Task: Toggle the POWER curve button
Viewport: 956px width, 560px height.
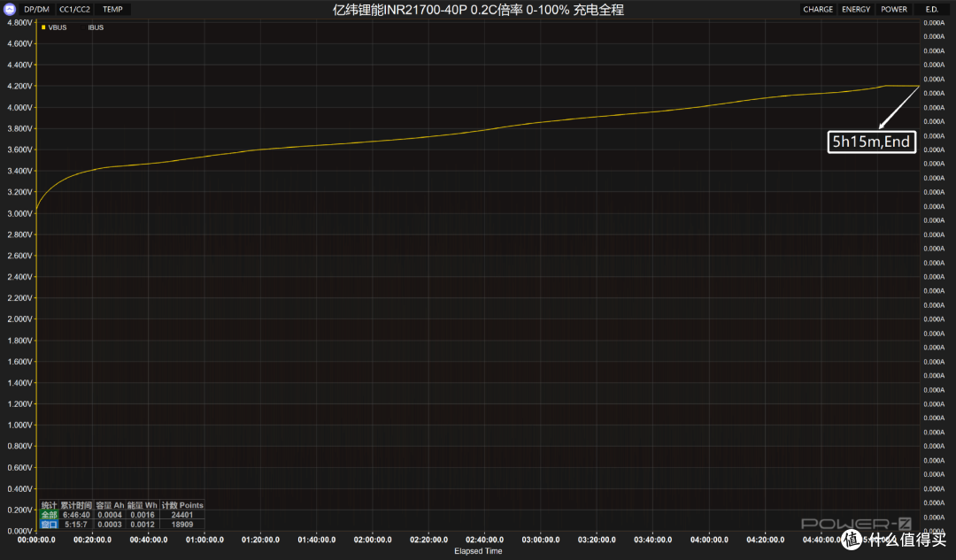Action: [894, 9]
